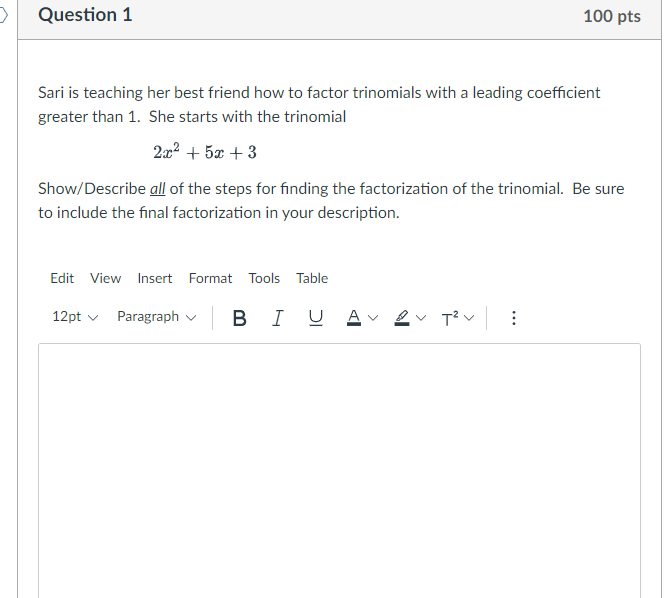670x598 pixels.
Task: Open the Edit menu
Action: [x=62, y=278]
